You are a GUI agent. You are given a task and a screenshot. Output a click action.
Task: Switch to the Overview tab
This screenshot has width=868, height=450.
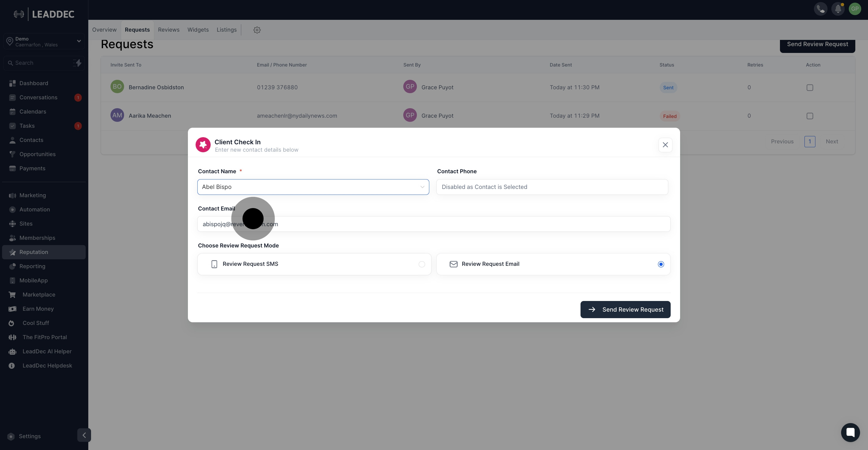coord(104,30)
